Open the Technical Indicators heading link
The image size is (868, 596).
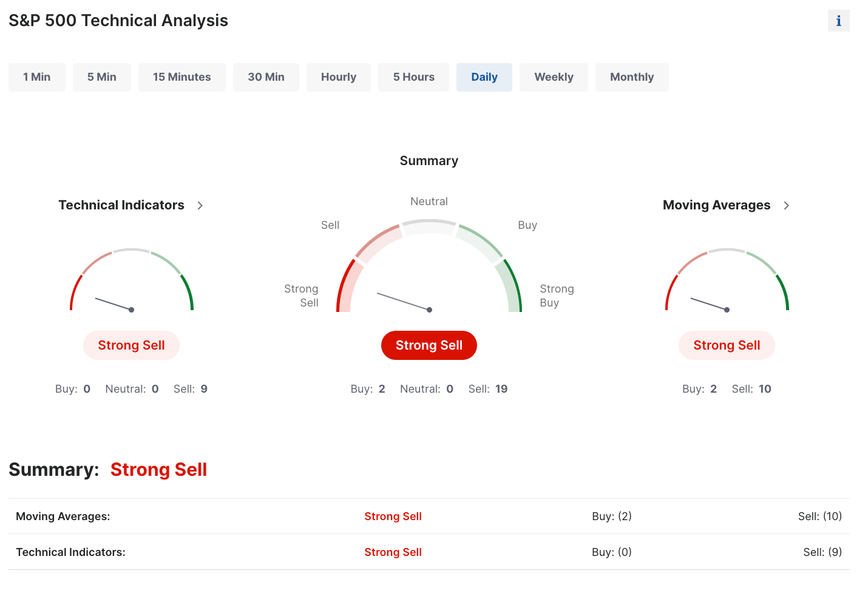121,205
